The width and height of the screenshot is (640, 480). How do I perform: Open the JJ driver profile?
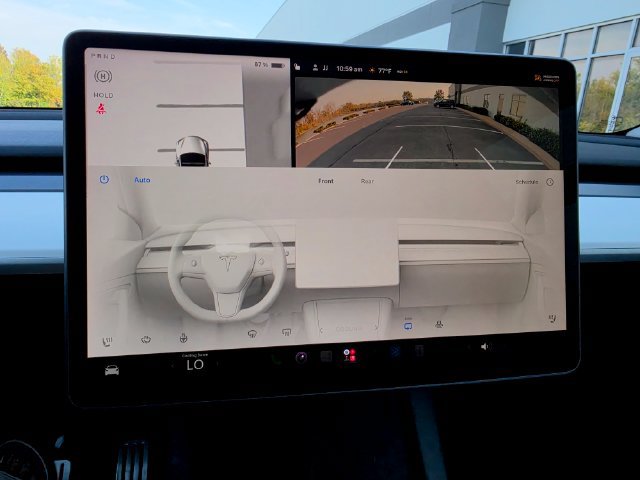pyautogui.click(x=320, y=68)
